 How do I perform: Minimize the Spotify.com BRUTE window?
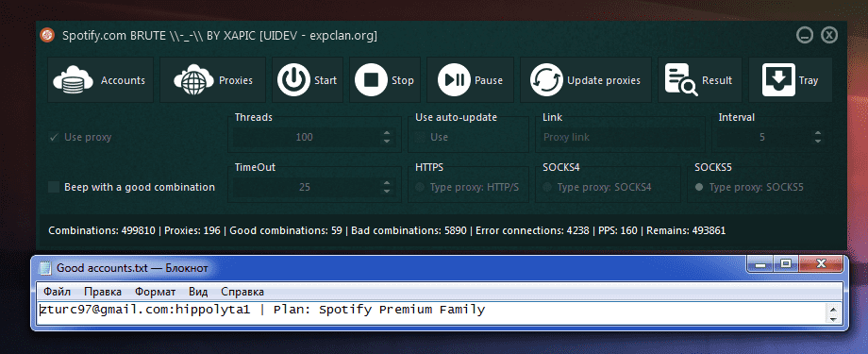(x=805, y=36)
